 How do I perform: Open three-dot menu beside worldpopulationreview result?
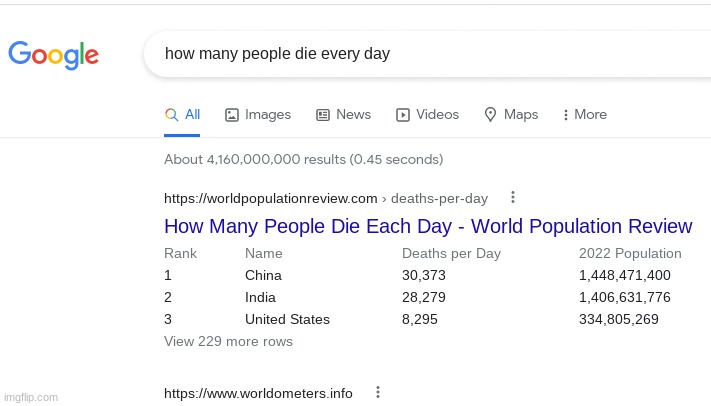pos(513,197)
